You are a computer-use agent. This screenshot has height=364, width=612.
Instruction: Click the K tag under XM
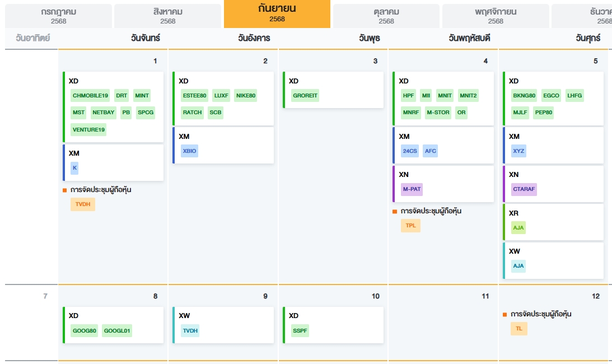(74, 167)
